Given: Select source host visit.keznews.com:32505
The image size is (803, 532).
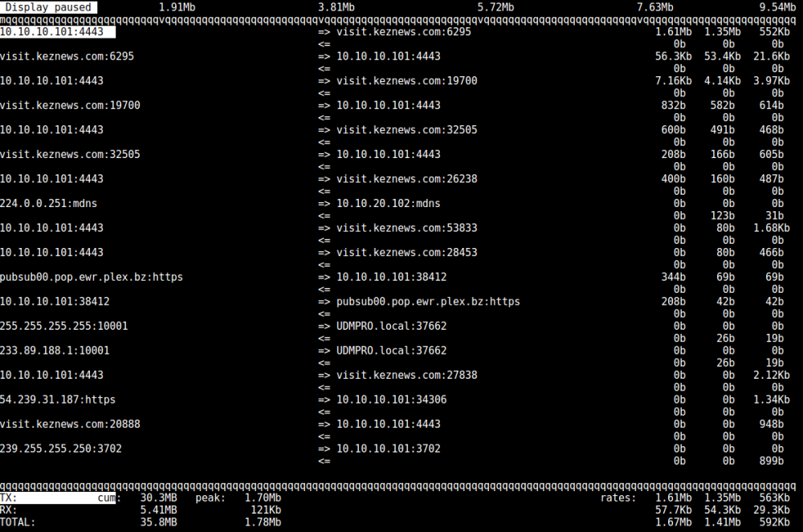Looking at the screenshot, I should [x=70, y=155].
